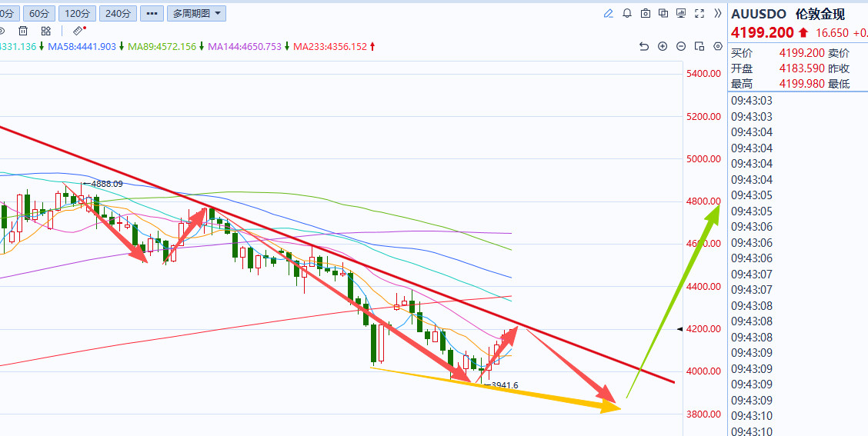This screenshot has height=436, width=868.
Task: Open chart settings hexagon icon
Action: (718, 46)
